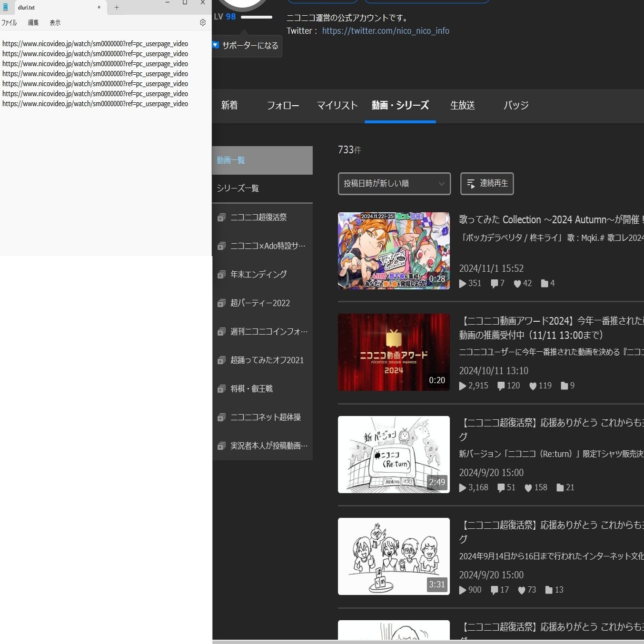Open the 投稿日時が新しい順 sort dropdown
Image resolution: width=644 pixels, height=644 pixels.
[394, 184]
